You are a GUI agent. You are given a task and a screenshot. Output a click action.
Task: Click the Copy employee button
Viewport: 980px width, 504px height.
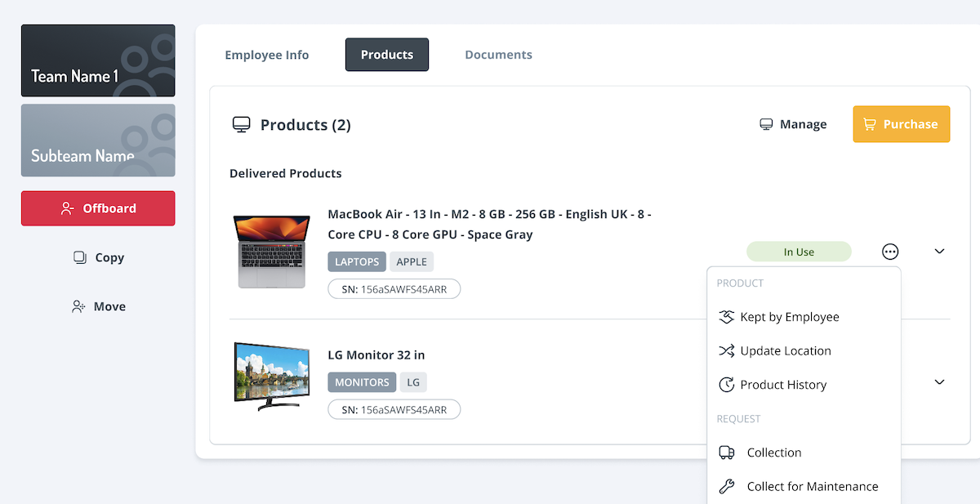coord(98,257)
